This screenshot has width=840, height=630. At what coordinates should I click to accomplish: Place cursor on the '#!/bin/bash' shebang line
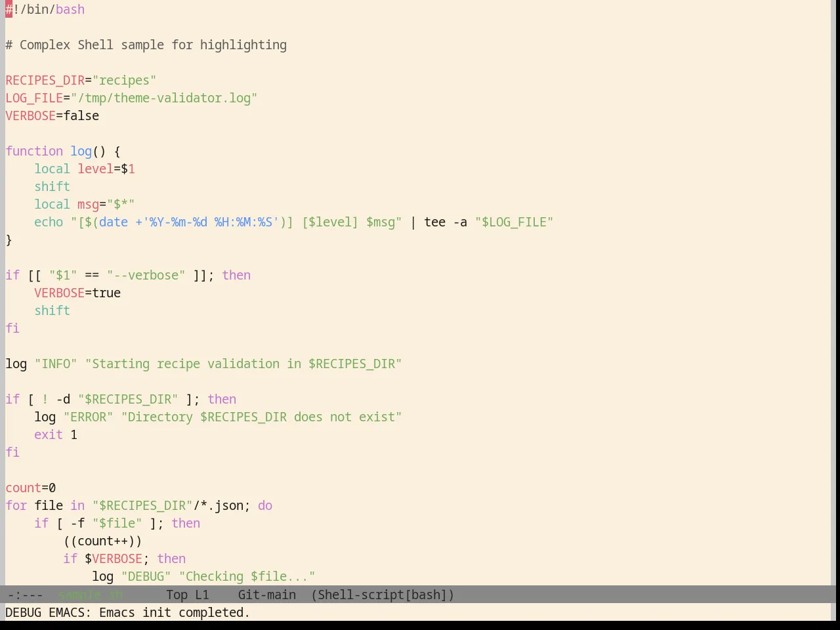click(x=45, y=10)
